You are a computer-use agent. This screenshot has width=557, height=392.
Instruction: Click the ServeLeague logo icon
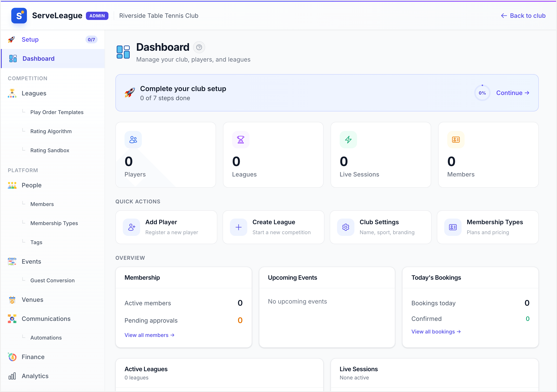point(19,16)
